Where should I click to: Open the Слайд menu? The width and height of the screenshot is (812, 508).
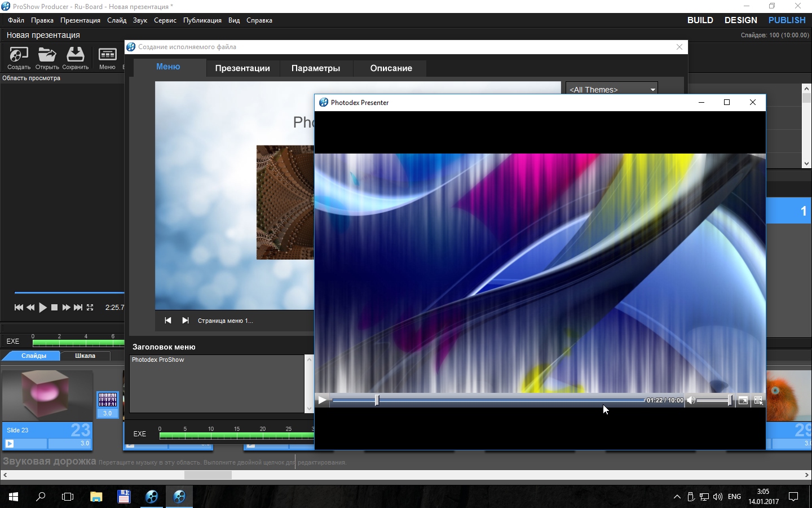click(117, 20)
